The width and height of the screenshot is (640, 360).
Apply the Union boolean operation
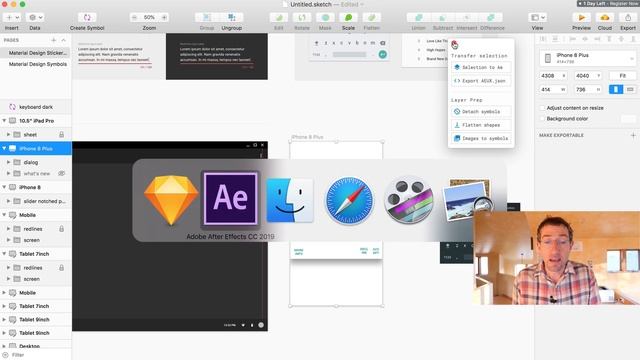pyautogui.click(x=418, y=18)
